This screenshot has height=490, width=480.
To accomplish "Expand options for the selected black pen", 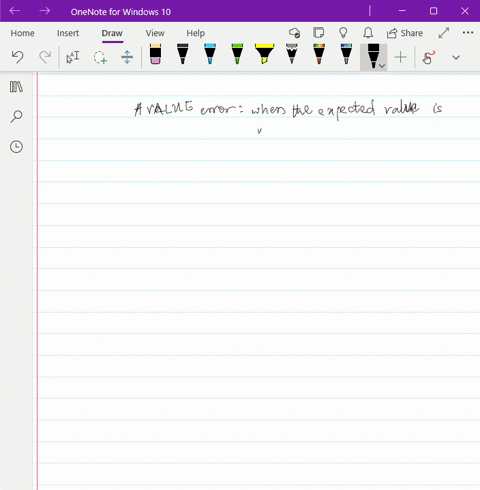I will point(382,66).
